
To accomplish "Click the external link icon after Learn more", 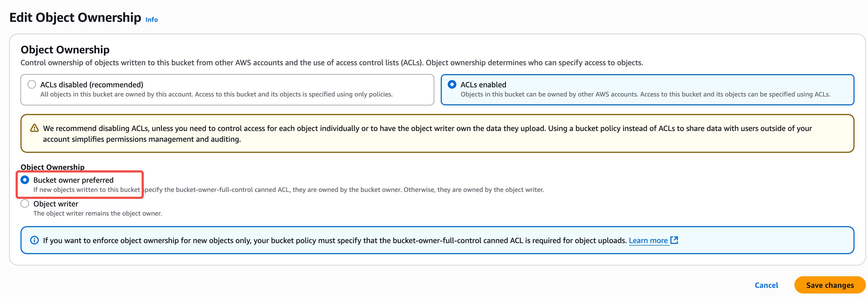I will (674, 240).
